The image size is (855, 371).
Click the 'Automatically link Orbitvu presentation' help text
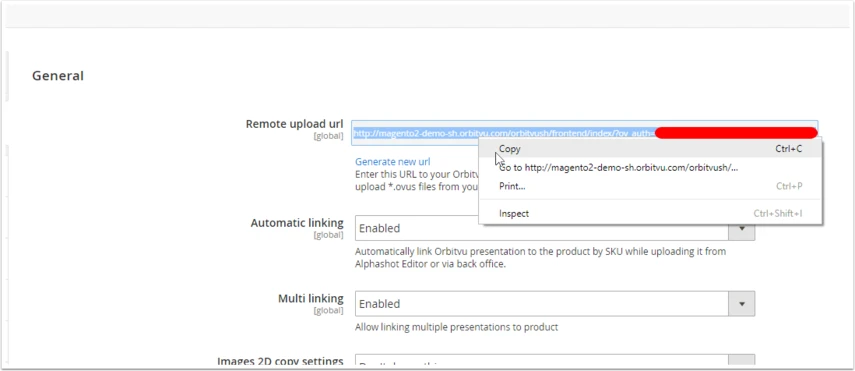540,258
